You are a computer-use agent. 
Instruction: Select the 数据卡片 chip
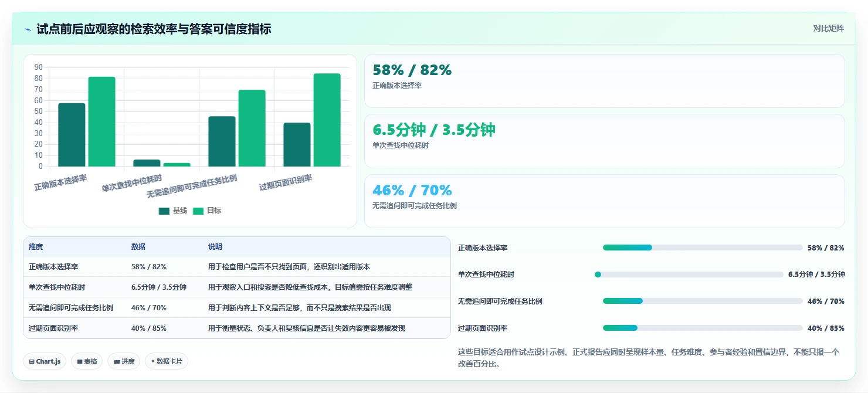167,361
